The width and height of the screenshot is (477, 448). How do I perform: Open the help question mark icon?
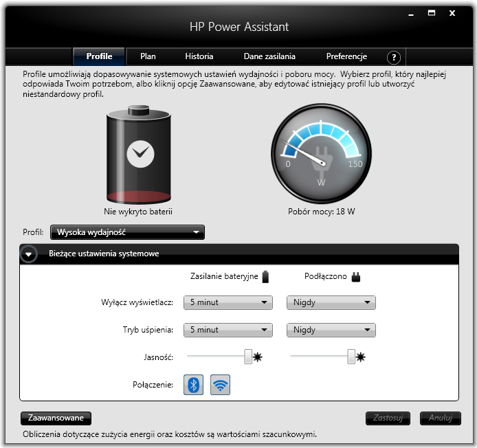(394, 57)
